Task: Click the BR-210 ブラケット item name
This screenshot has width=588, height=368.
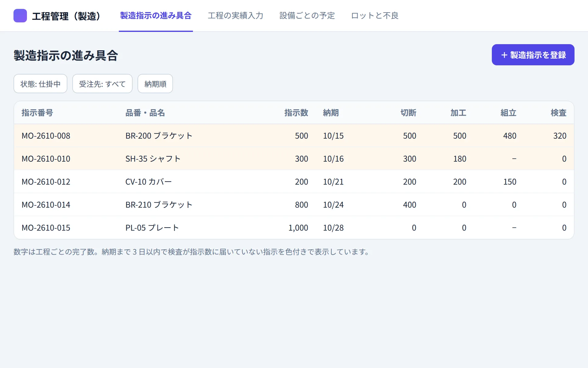Action: click(x=159, y=205)
